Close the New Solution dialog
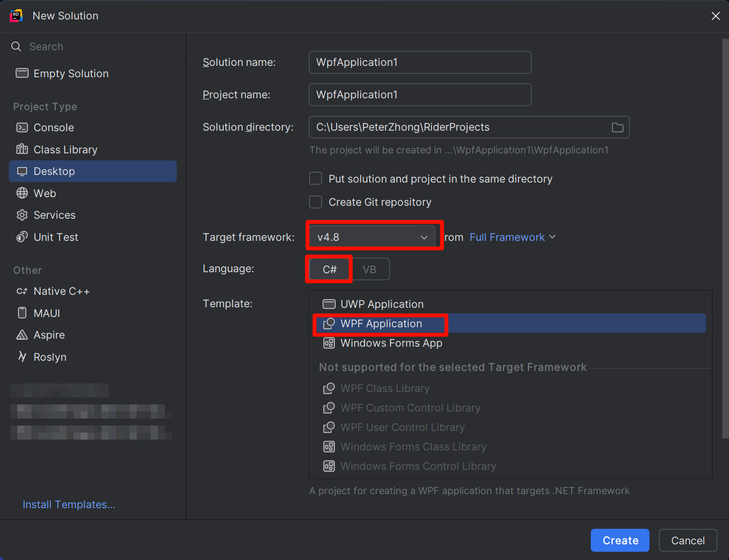 715,16
